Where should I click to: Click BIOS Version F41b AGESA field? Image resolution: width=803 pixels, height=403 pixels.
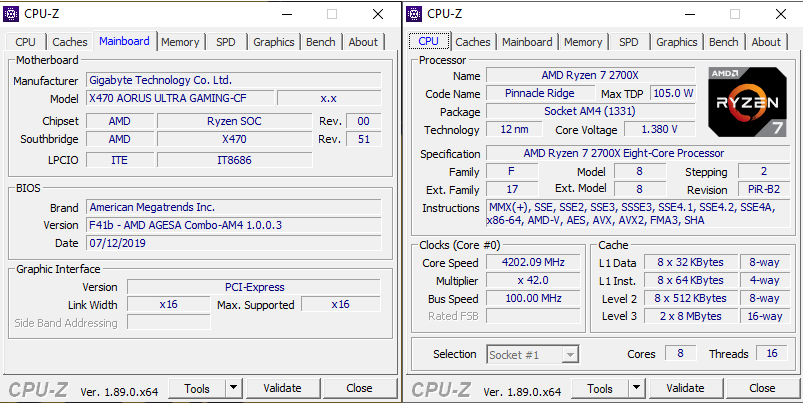(x=234, y=225)
